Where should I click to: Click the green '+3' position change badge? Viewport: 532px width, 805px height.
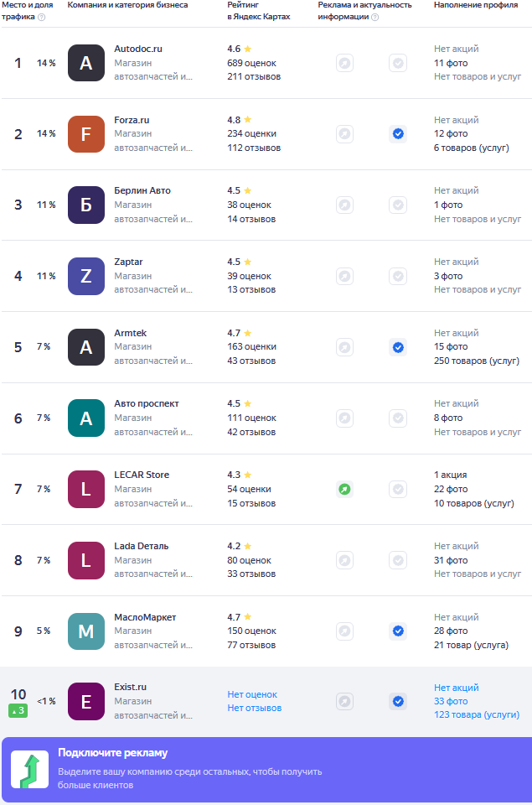point(18,711)
